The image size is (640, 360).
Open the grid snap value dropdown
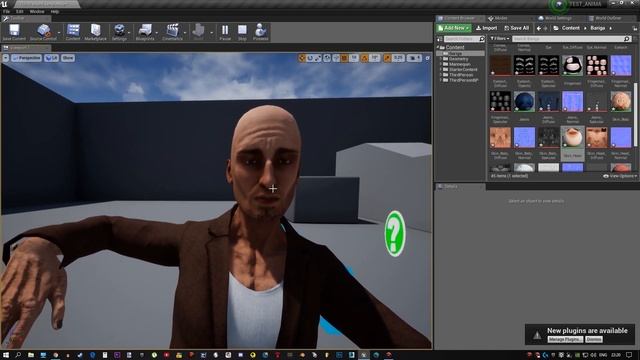pos(354,58)
